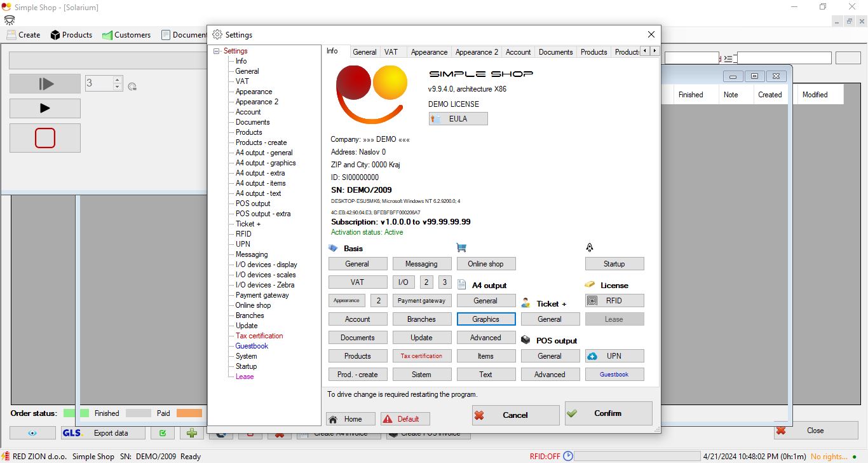Confirm the settings changes
868x463 pixels.
click(609, 413)
